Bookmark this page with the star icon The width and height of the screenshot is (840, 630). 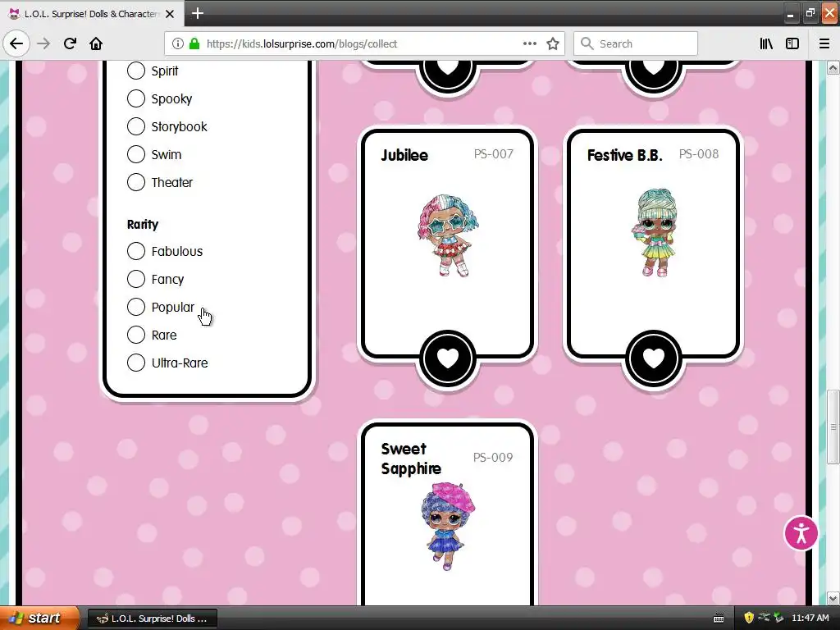tap(553, 44)
